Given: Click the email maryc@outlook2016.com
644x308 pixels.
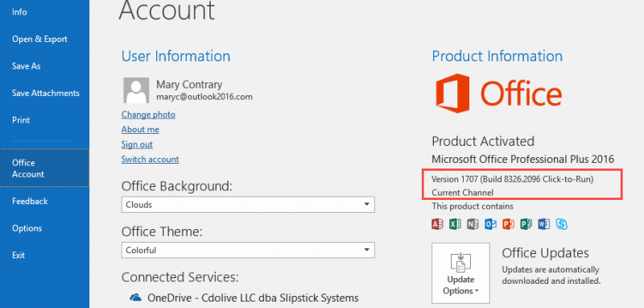Looking at the screenshot, I should tap(204, 98).
